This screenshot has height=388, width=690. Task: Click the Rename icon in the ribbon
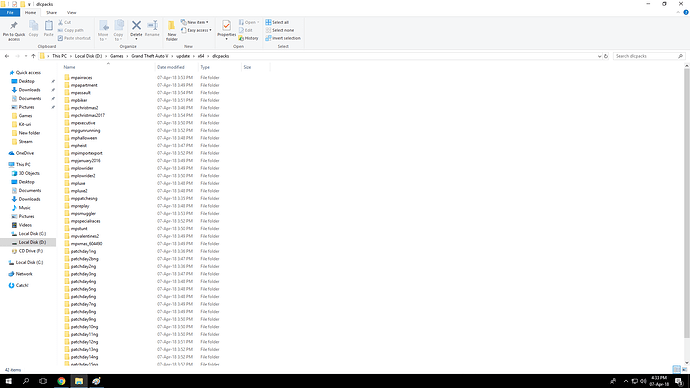(152, 26)
